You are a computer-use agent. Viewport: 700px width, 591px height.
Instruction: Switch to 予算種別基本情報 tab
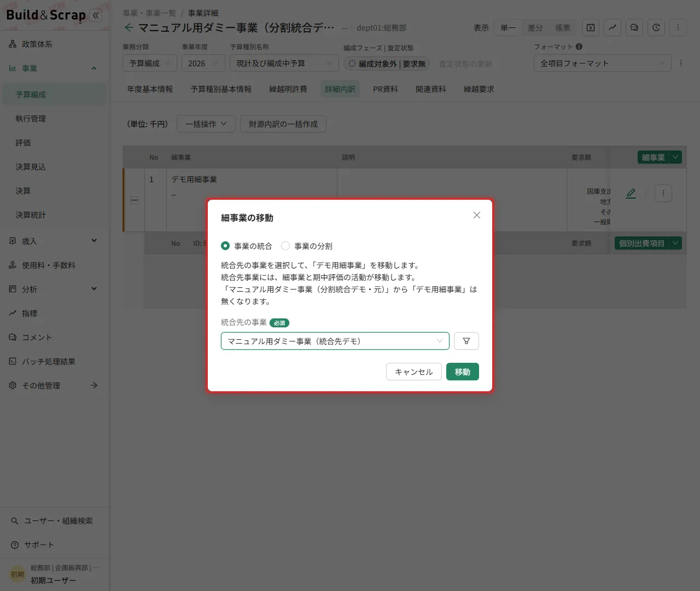[221, 89]
